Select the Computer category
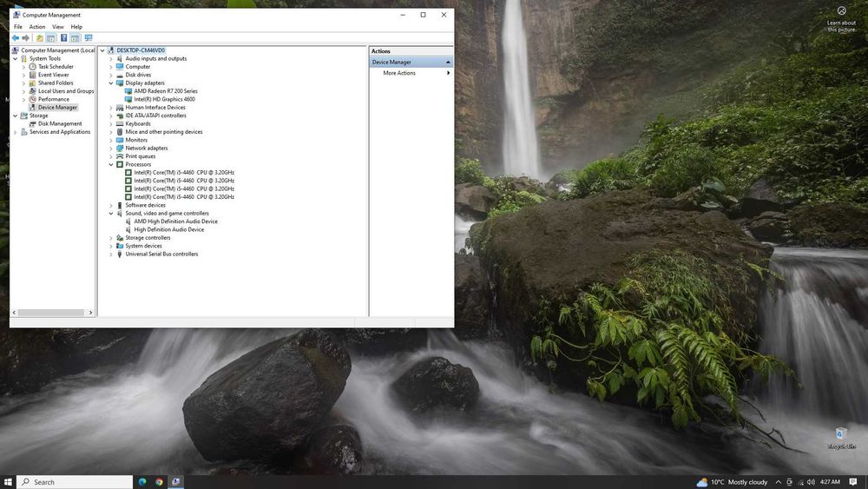 (138, 67)
